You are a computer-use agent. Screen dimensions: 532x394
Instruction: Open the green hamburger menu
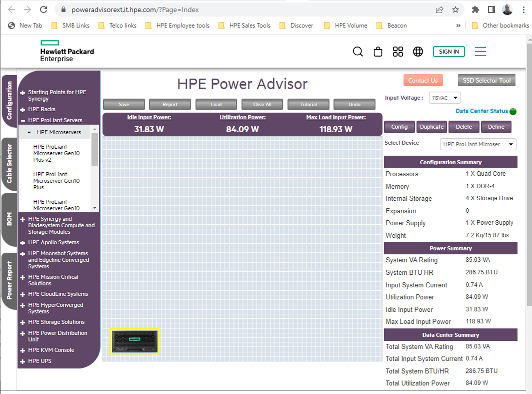tap(480, 52)
